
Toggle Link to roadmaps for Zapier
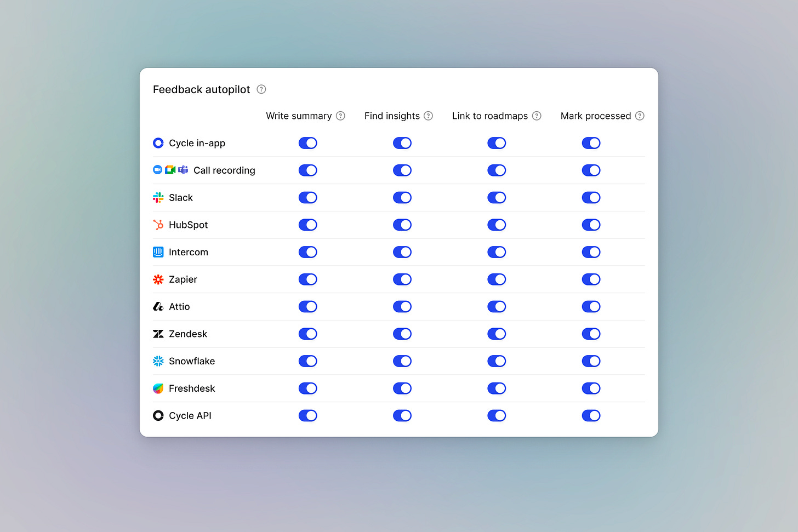tap(497, 279)
